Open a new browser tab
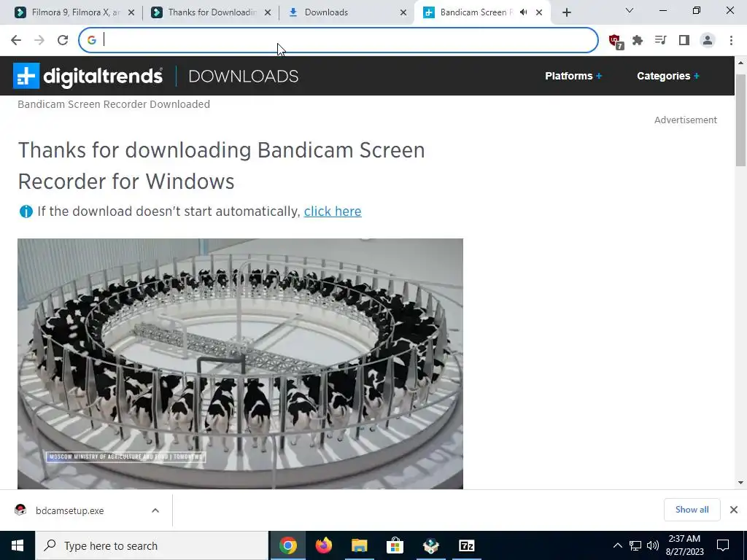747x560 pixels. click(x=566, y=12)
